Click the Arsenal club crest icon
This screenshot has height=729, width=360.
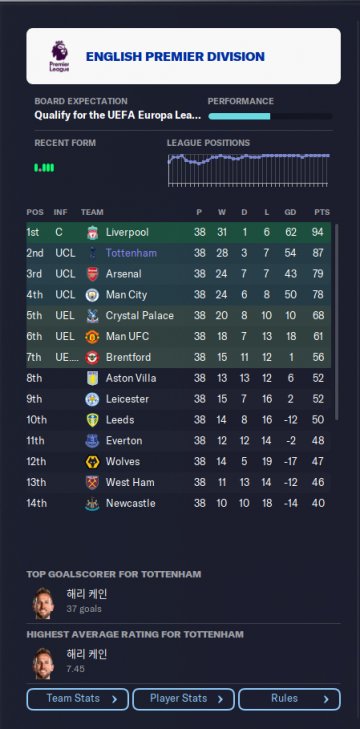click(x=93, y=274)
